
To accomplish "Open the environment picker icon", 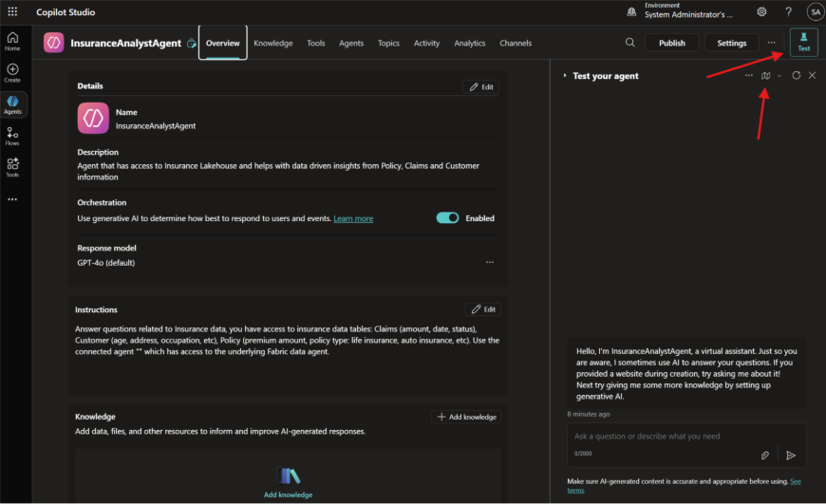I will [631, 11].
